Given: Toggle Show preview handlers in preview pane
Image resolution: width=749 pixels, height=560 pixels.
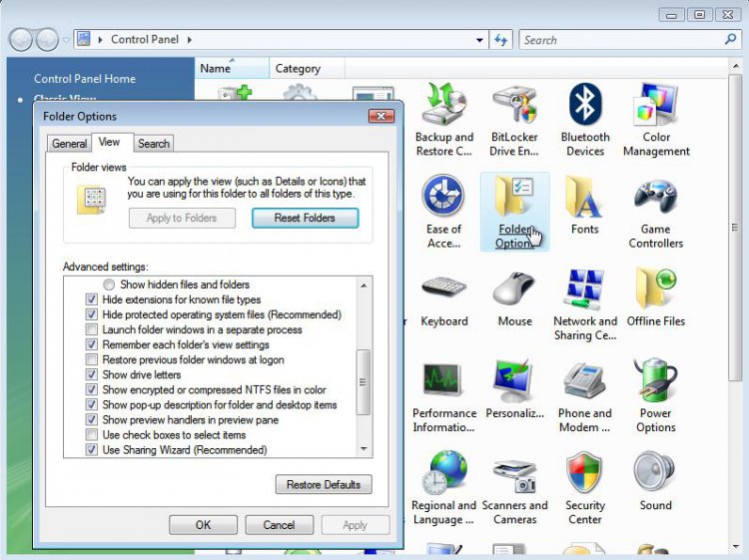Looking at the screenshot, I should point(91,420).
